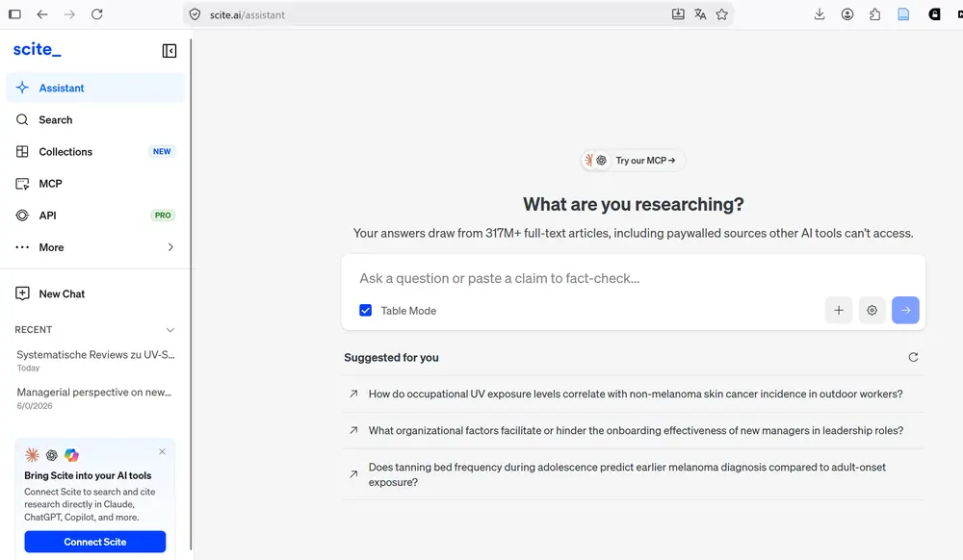Go forward with the browser forward arrow
The width and height of the screenshot is (963, 560).
click(x=69, y=14)
